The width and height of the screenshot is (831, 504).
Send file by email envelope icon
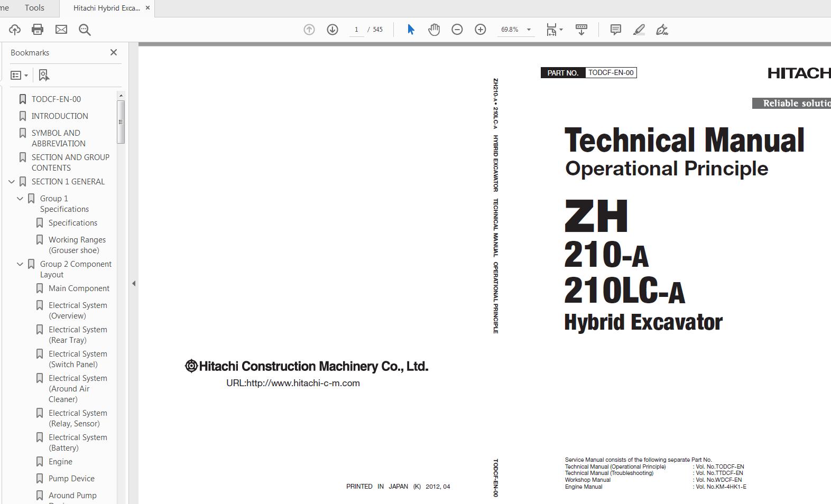(x=61, y=30)
